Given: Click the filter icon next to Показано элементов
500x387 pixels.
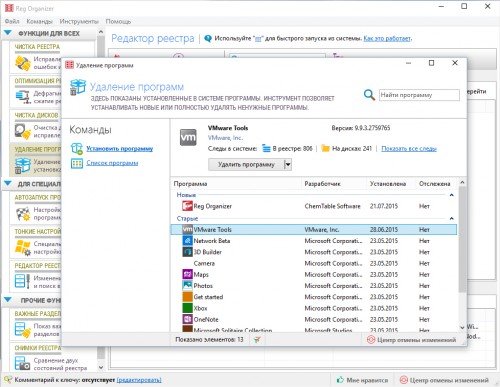Looking at the screenshot, I should 257,340.
